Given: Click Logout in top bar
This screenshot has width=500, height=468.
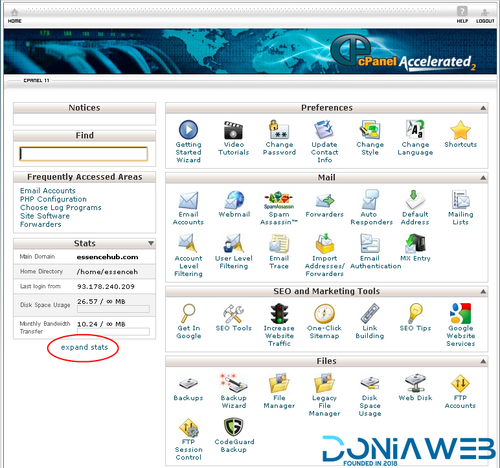Looking at the screenshot, I should (x=485, y=16).
